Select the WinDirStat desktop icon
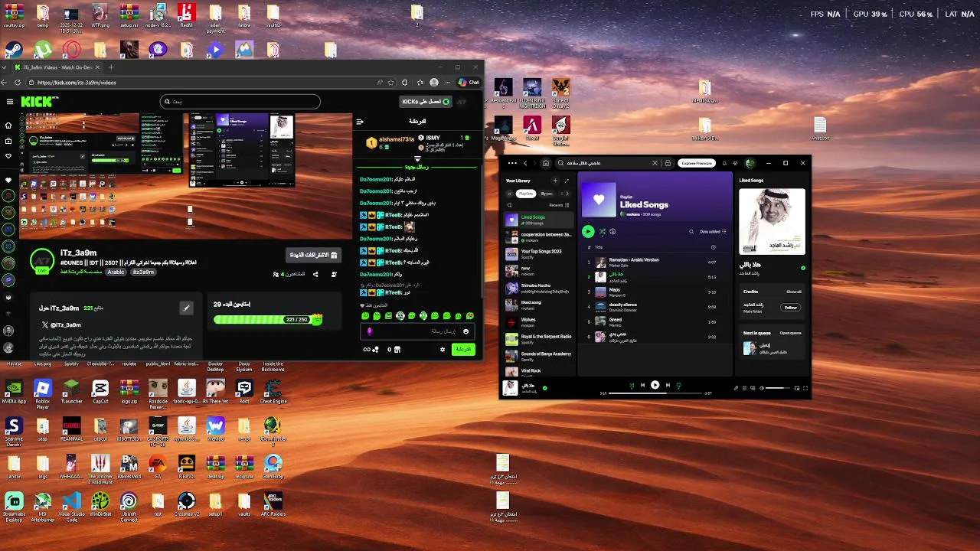The image size is (980, 551). coord(100,505)
